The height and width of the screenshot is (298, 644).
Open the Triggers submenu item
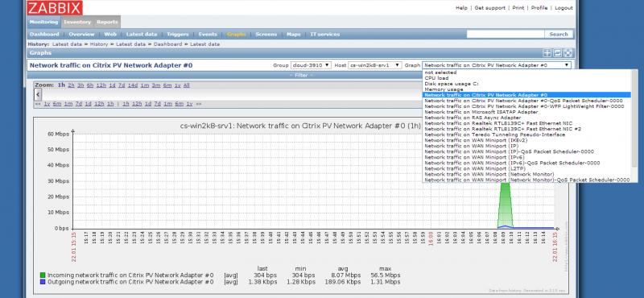[177, 35]
